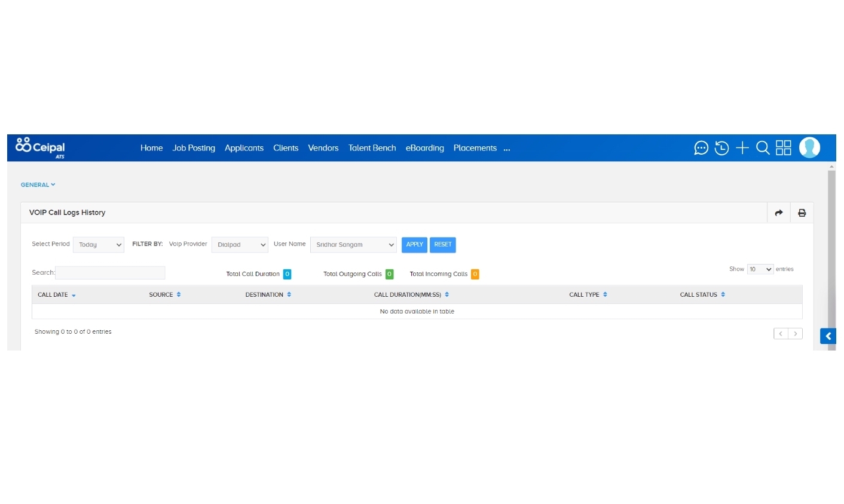Viewport: 844px width, 504px height.
Task: Open the apps grid icon
Action: (784, 148)
